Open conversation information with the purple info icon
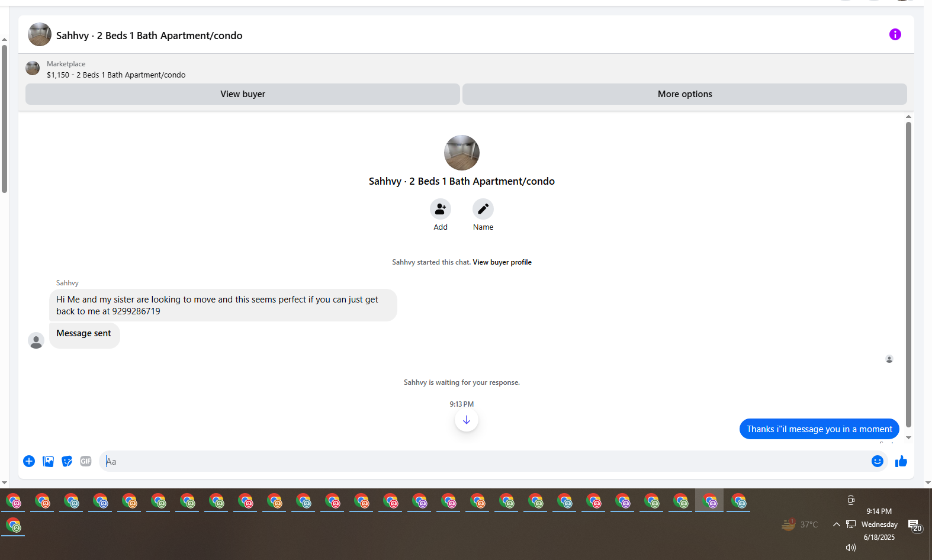 [895, 34]
